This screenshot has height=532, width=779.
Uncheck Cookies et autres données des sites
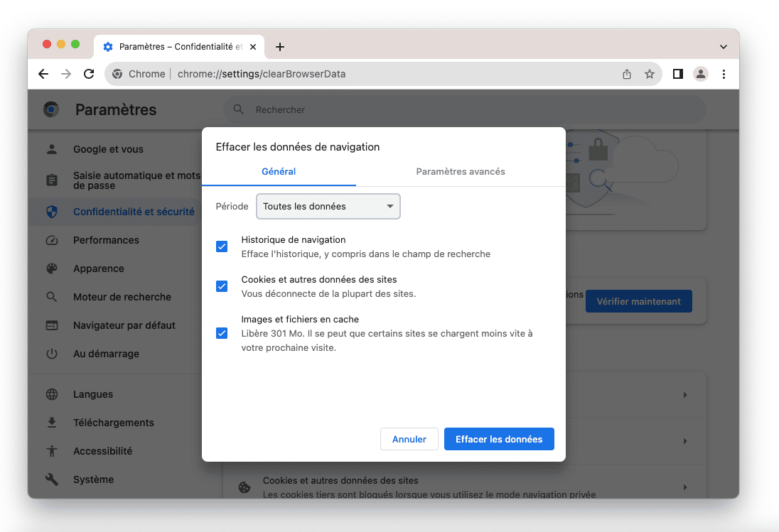[222, 286]
